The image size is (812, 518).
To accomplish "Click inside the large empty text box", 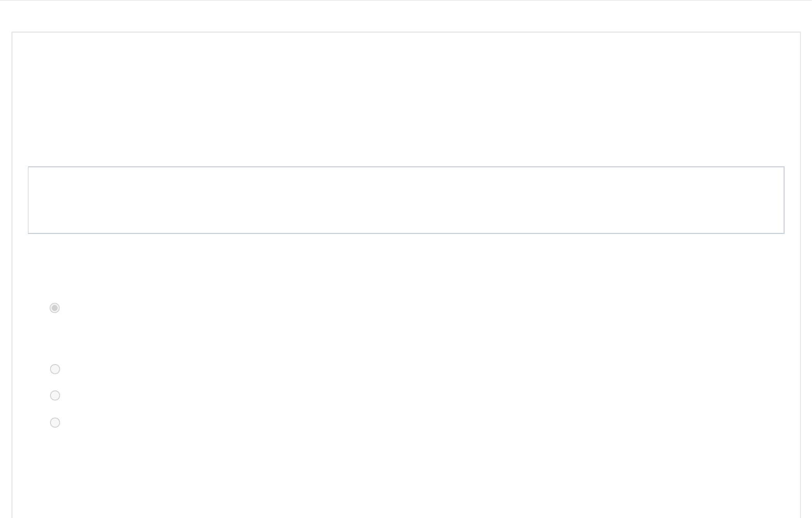I will tap(406, 200).
